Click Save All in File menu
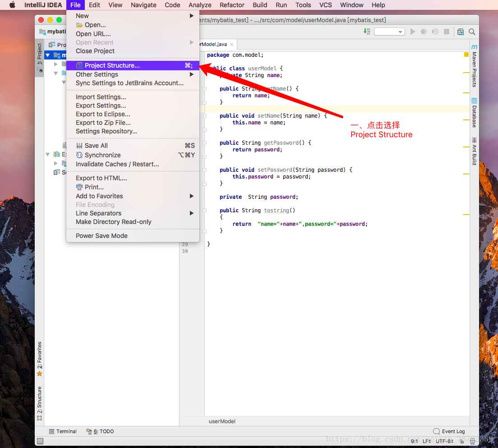 click(133, 146)
